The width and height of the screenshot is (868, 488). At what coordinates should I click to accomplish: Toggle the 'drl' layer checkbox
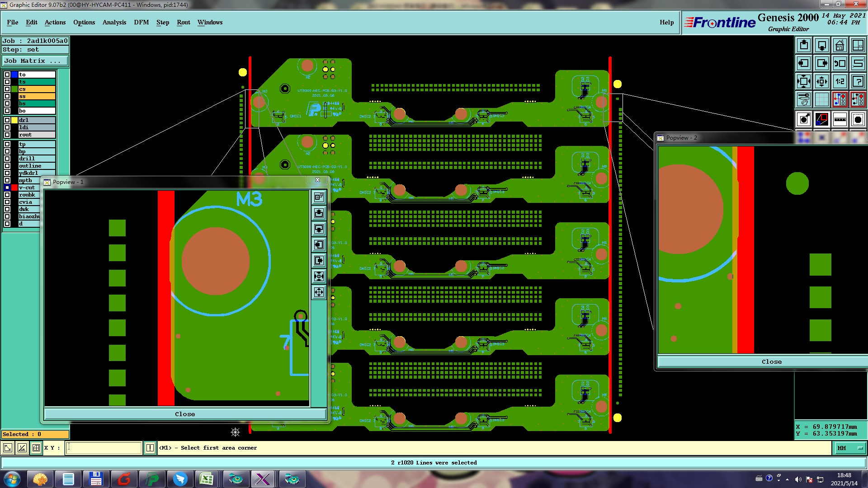tap(7, 120)
